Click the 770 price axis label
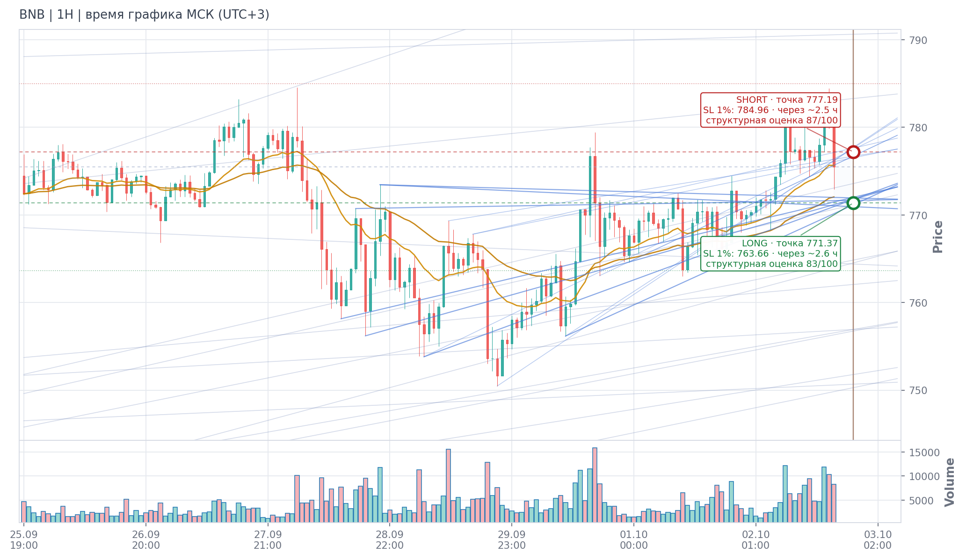 [x=918, y=215]
